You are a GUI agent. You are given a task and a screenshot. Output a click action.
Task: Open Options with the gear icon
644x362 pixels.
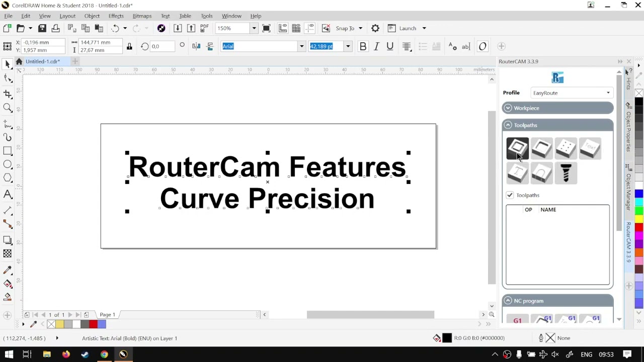click(x=375, y=28)
